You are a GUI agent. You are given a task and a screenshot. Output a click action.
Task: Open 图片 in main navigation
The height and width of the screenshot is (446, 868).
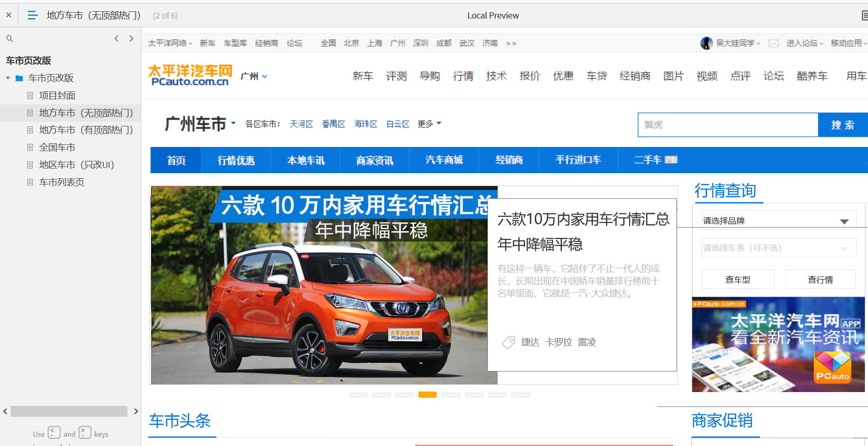click(x=673, y=76)
